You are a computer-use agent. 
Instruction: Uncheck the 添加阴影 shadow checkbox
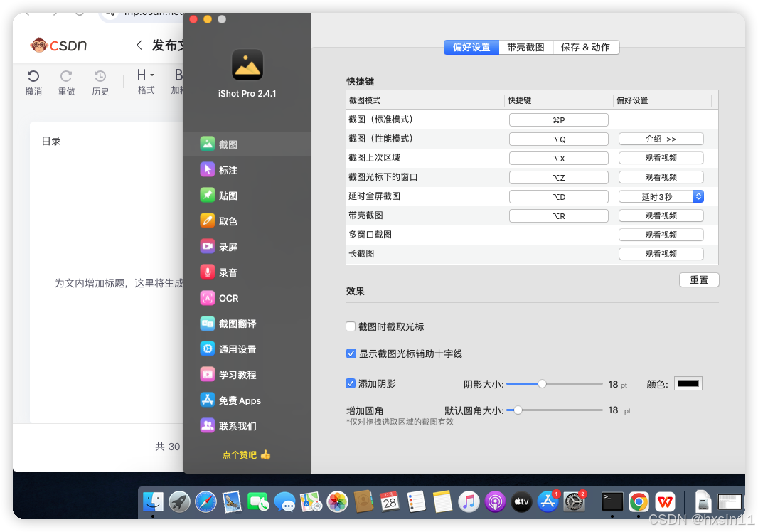(351, 383)
